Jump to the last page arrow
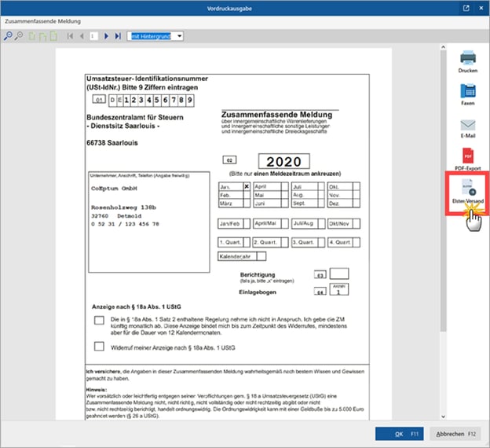 (x=119, y=36)
